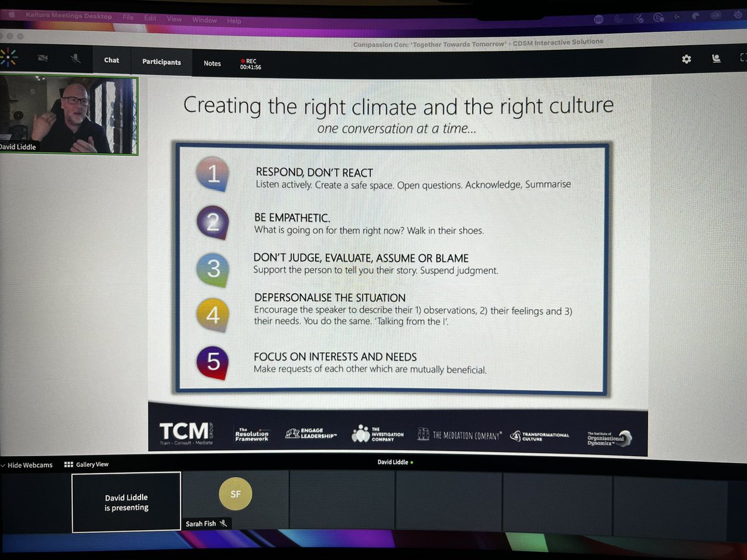Open the Chat tab
Viewport: 747px width, 560px height.
point(111,60)
